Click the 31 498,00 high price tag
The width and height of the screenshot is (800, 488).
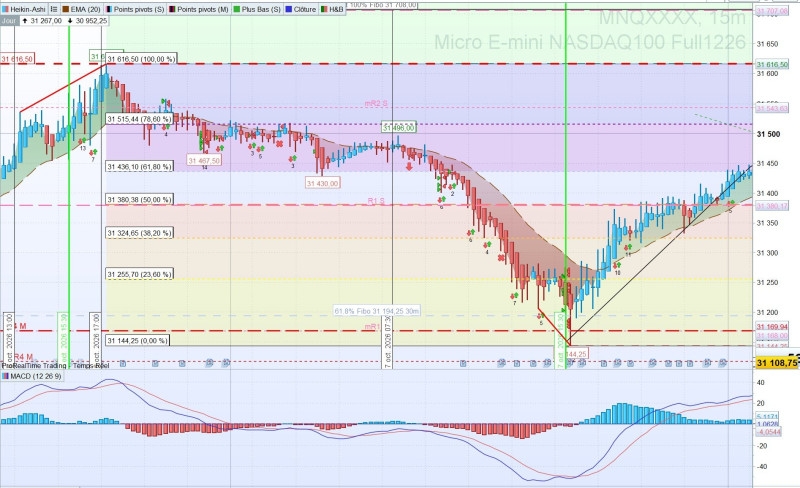pyautogui.click(x=399, y=127)
